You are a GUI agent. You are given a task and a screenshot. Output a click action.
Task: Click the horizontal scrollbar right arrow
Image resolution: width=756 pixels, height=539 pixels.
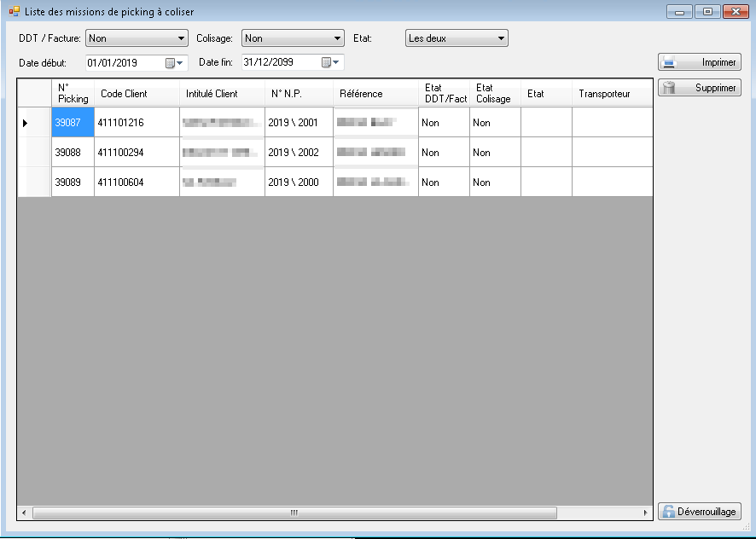(x=646, y=513)
